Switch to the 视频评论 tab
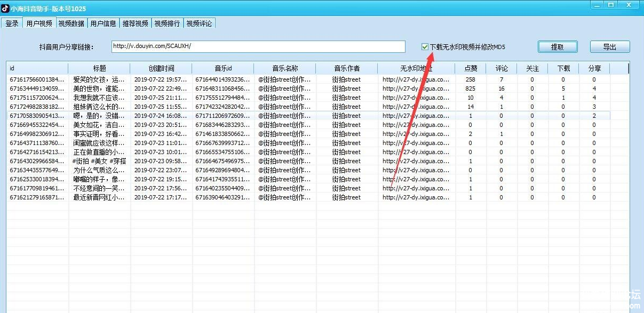Image resolution: width=644 pixels, height=313 pixels. tap(199, 23)
